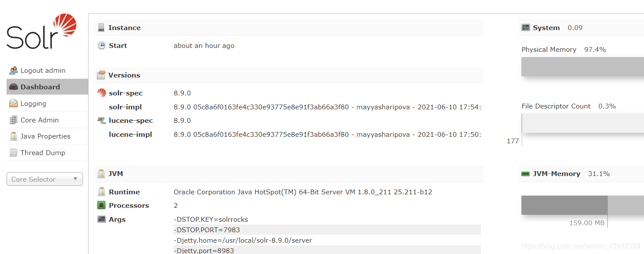This screenshot has height=254, width=644.
Task: Click the Processors value 2
Action: pos(176,205)
